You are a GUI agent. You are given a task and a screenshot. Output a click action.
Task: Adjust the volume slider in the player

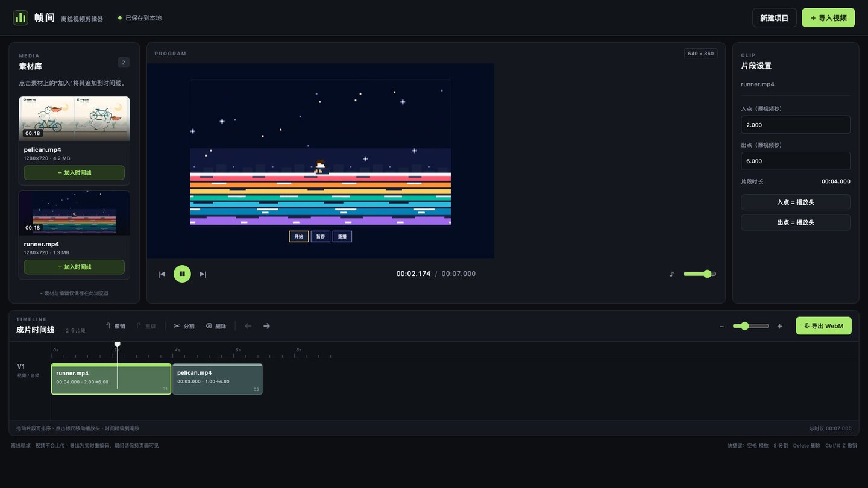[700, 274]
